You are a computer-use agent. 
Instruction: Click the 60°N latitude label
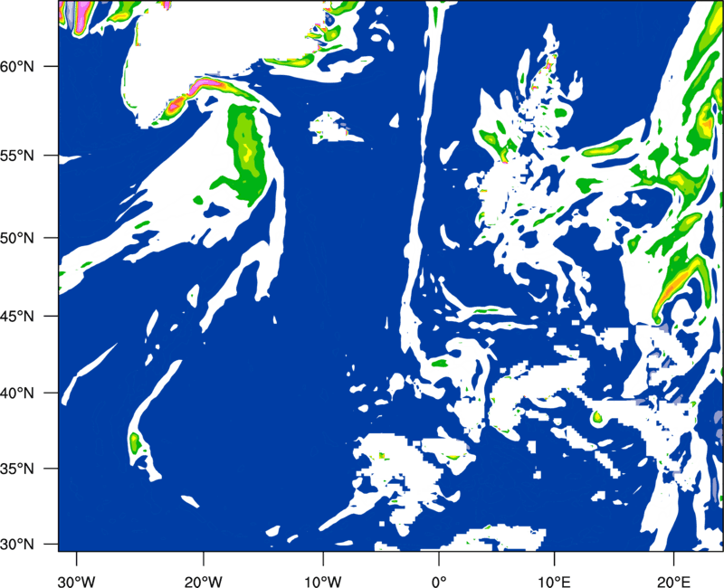pos(17,67)
